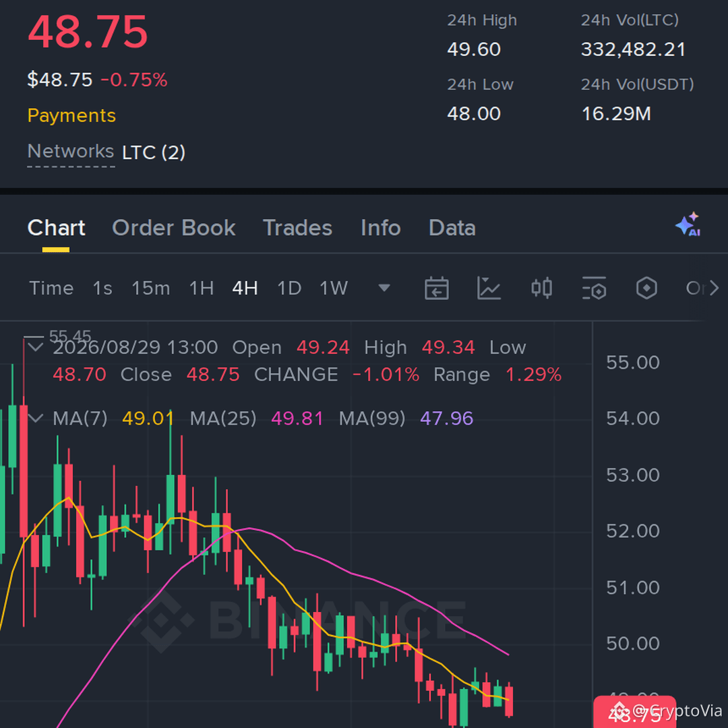728x728 pixels.
Task: Open the Payments category link
Action: pos(71,115)
